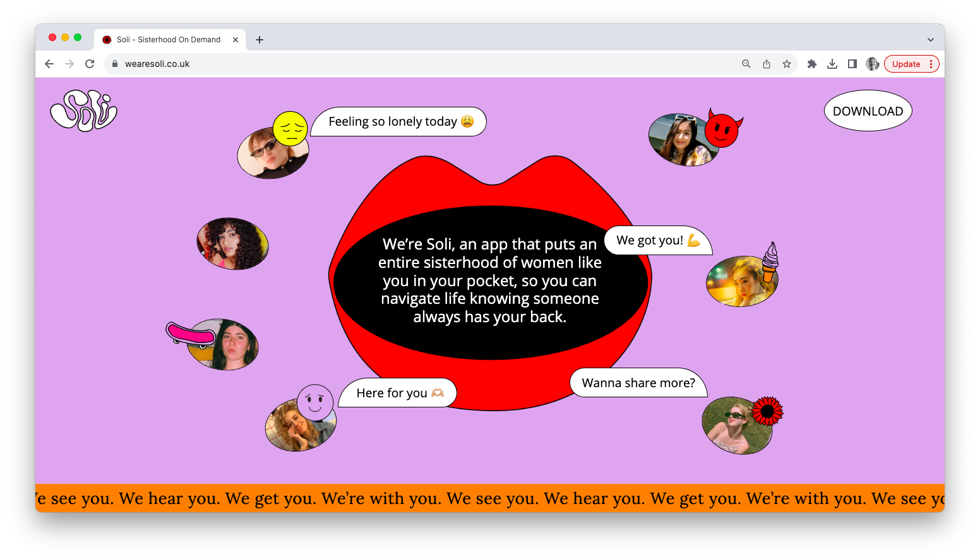Screen dimensions: 980x559
Task: Toggle the browser side panel
Action: (x=852, y=64)
